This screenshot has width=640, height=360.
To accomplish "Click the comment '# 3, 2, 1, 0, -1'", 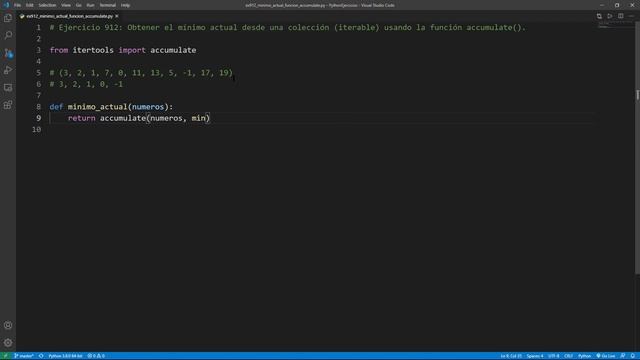I will tap(86, 84).
